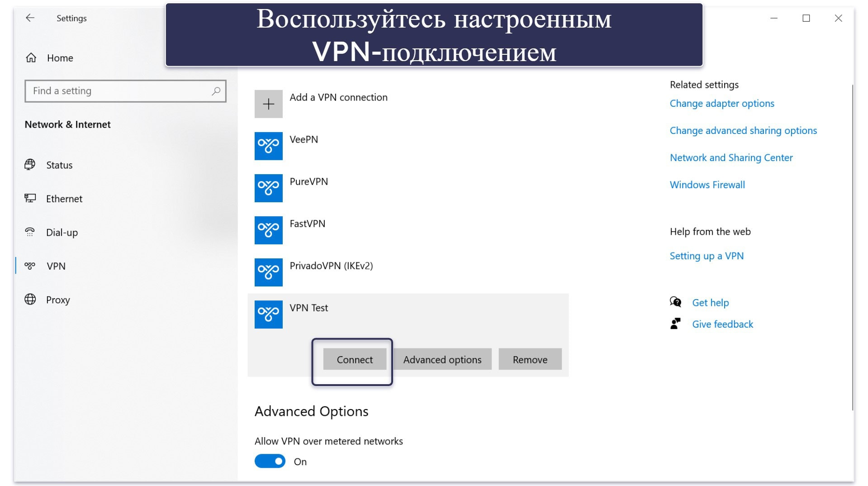Click the PureVPN connection icon
The height and width of the screenshot is (486, 868).
coord(268,188)
